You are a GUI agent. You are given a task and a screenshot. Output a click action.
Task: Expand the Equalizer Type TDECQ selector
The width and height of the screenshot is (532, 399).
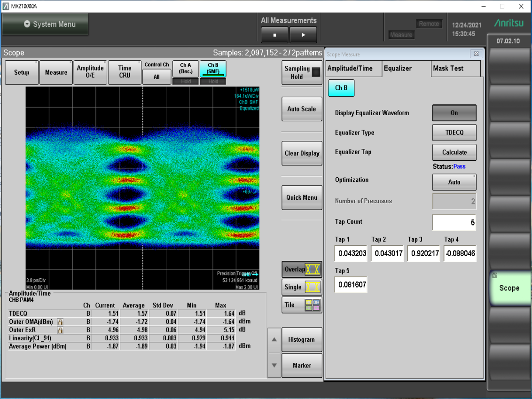454,133
